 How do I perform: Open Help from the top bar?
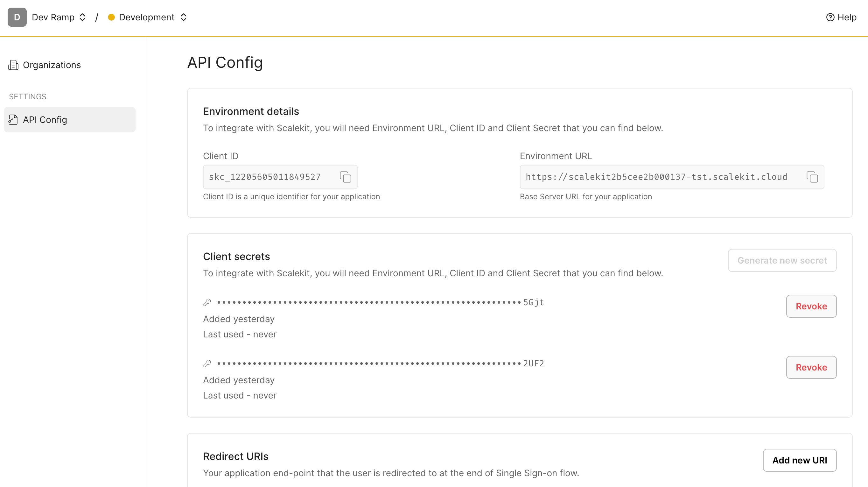[x=841, y=17]
